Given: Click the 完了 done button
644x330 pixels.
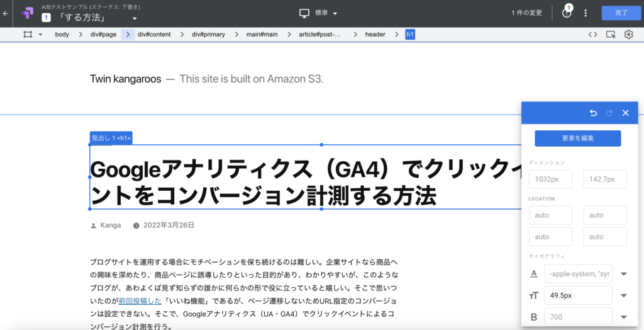Looking at the screenshot, I should coord(621,13).
